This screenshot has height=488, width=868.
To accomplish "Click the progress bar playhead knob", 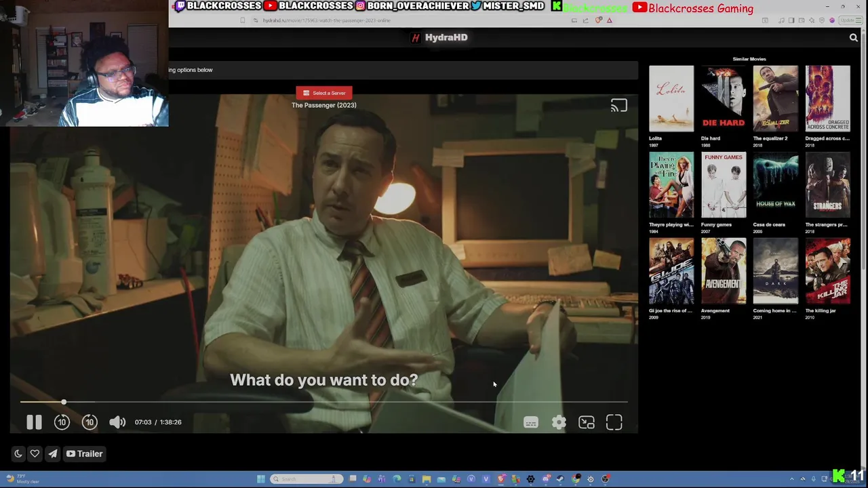I will [x=64, y=402].
